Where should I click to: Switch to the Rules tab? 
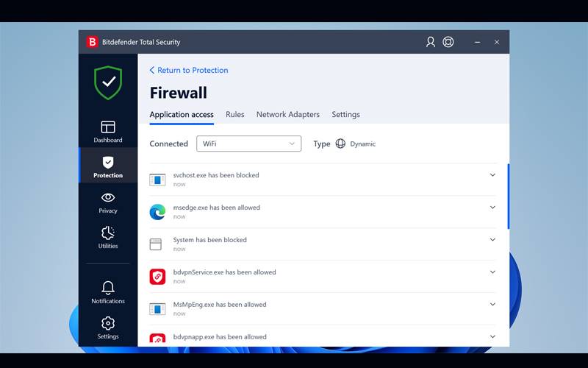(x=235, y=115)
